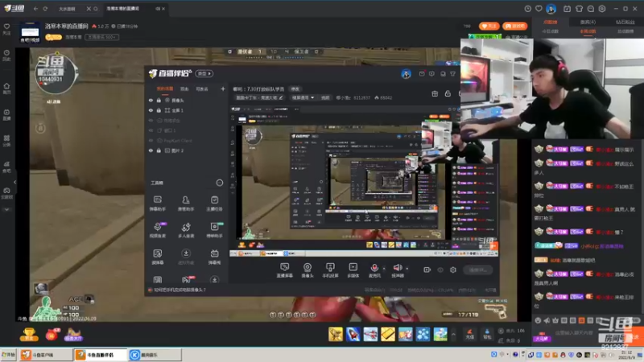Open the 背包 backpack icon
644x362 pixels.
click(x=487, y=334)
